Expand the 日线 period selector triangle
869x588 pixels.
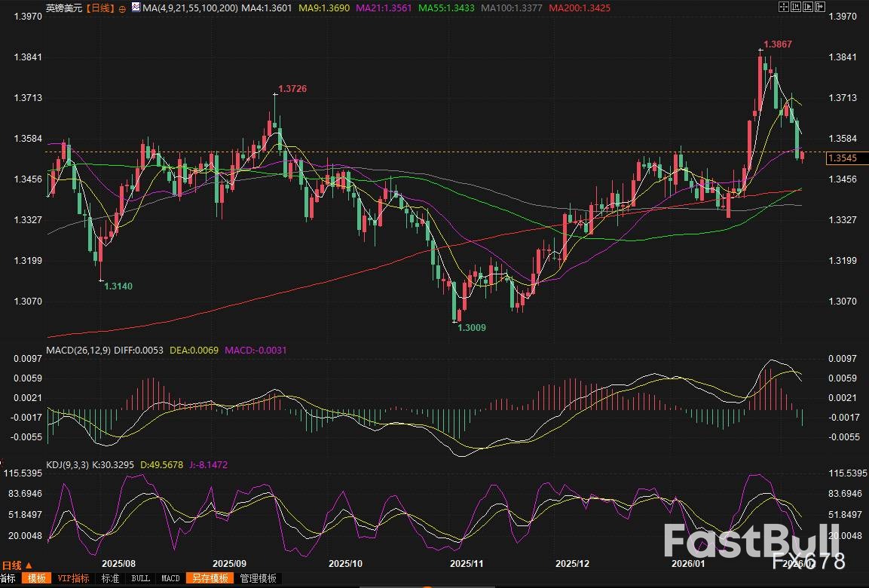pos(29,565)
